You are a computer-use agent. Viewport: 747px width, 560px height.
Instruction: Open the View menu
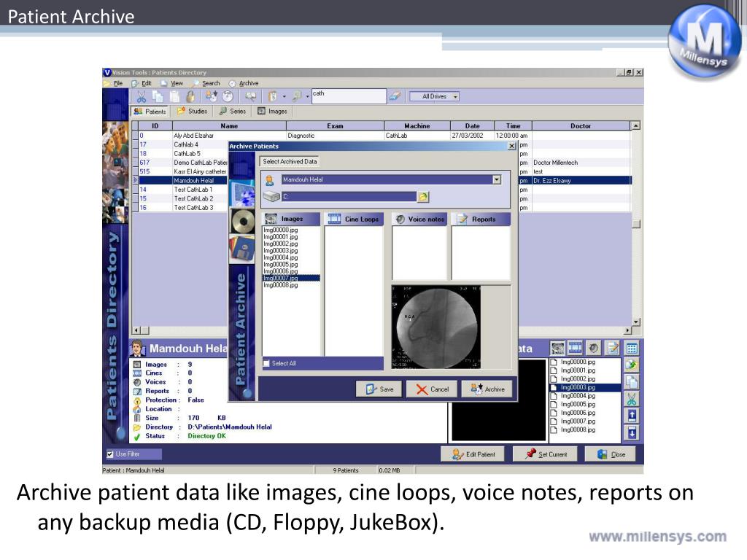(x=177, y=83)
